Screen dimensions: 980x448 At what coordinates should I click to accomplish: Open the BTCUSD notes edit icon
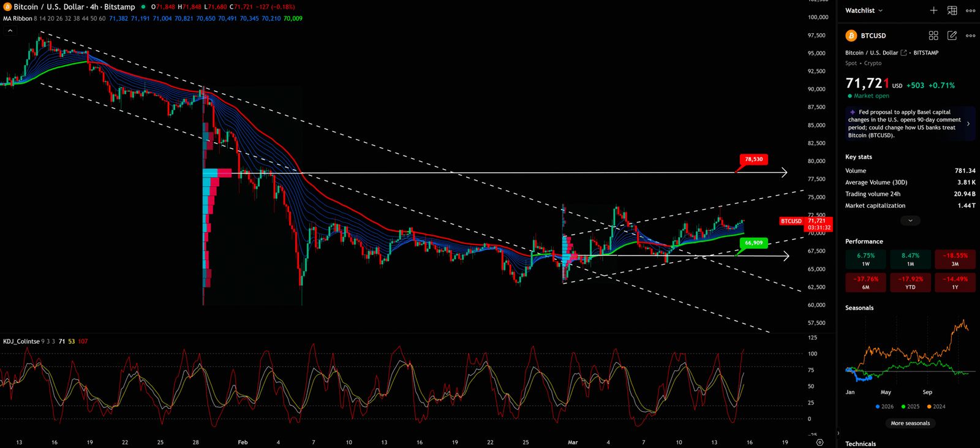[952, 36]
